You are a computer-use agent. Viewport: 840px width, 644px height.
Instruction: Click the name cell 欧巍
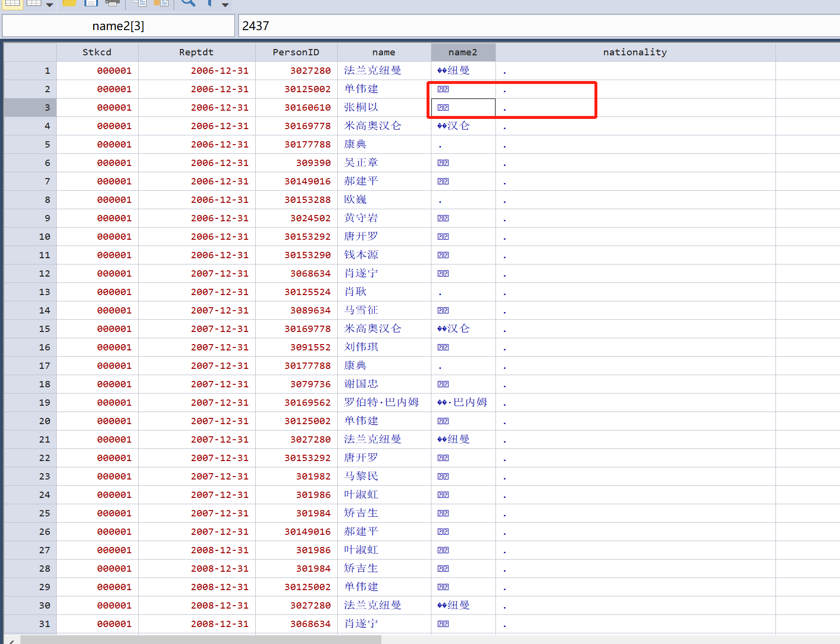[384, 200]
